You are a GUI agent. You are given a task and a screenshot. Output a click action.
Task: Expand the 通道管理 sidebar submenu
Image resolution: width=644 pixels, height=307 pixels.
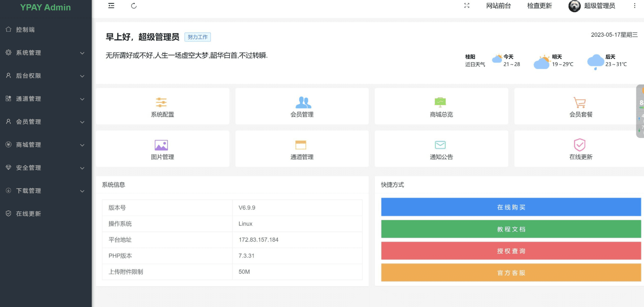(45, 99)
